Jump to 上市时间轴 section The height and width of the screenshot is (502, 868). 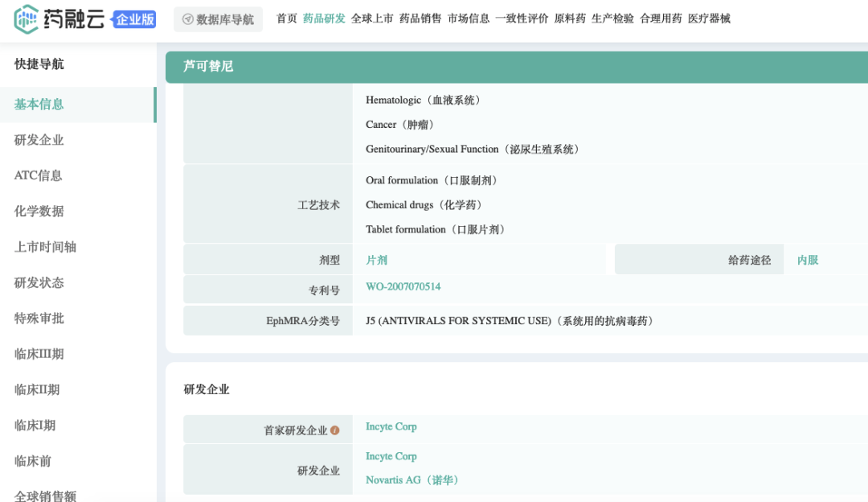coord(46,247)
